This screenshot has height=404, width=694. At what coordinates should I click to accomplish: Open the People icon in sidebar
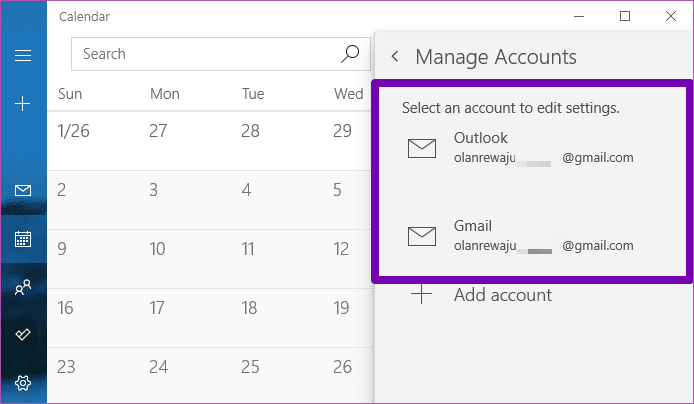(x=23, y=287)
